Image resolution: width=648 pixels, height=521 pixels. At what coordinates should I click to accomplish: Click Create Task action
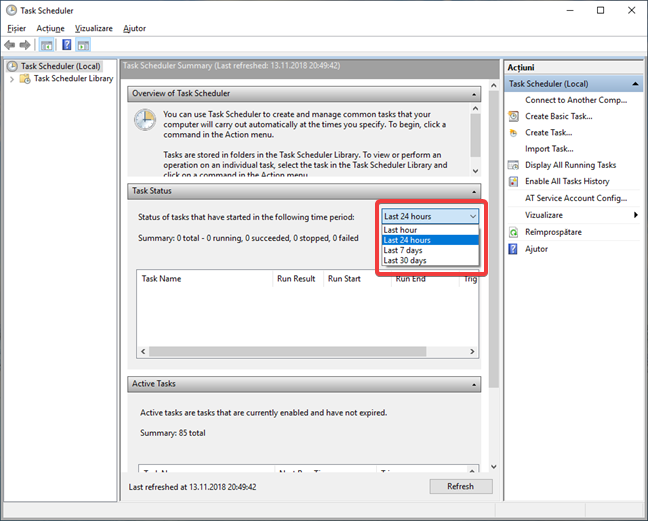[x=548, y=133]
